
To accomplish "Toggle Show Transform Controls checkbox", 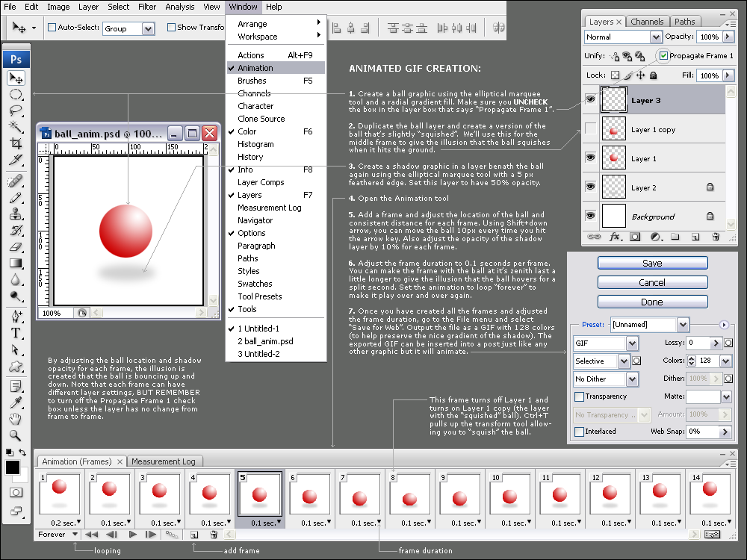I will (172, 28).
